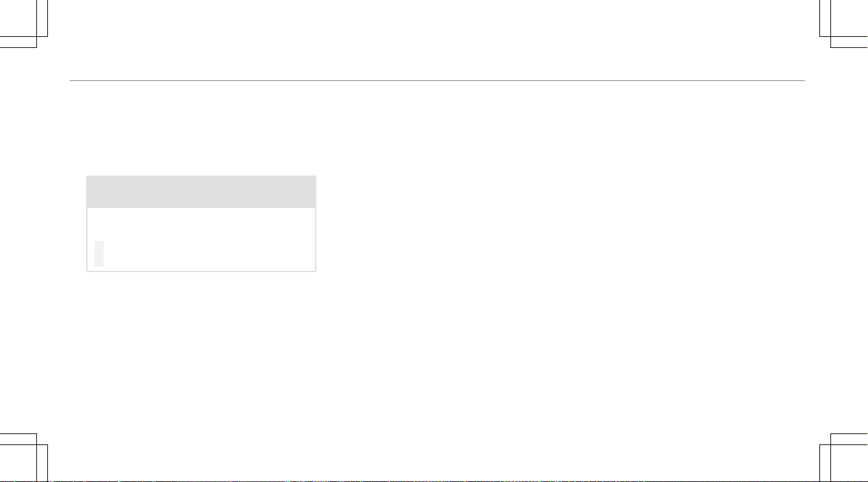Click the gray header band of the box

201,191
